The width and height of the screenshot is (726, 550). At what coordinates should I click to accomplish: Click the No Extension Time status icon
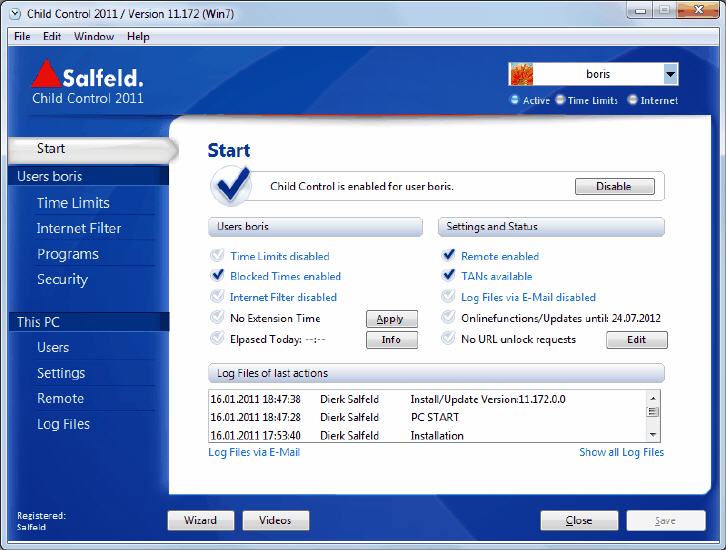pos(217,317)
